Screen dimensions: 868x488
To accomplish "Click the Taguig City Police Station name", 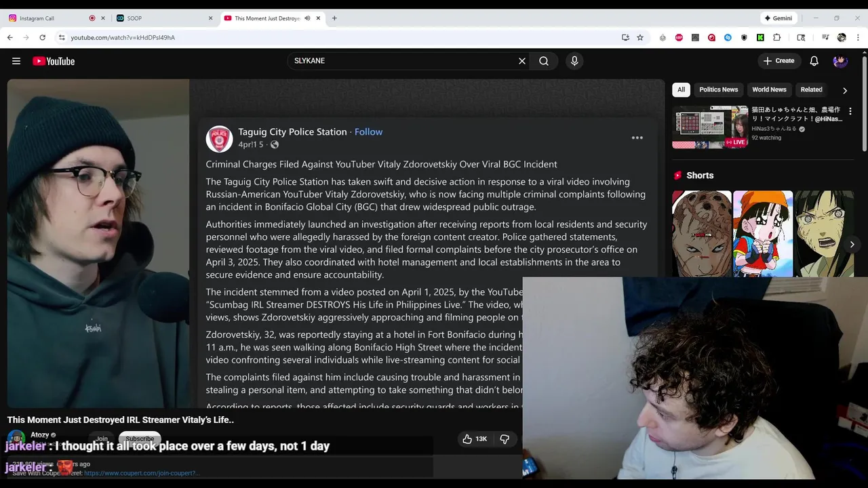I will pos(292,131).
